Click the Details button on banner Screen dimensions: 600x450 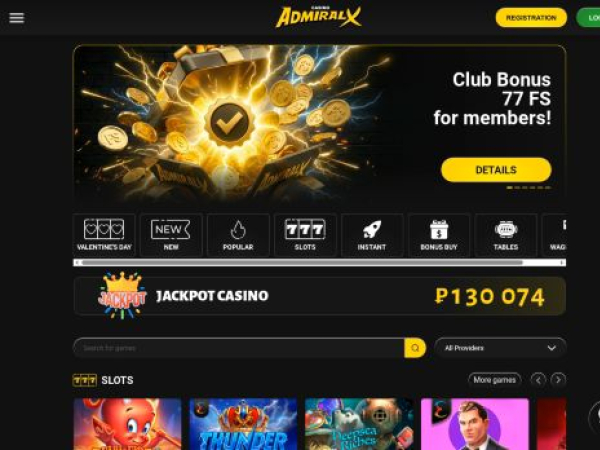(496, 170)
